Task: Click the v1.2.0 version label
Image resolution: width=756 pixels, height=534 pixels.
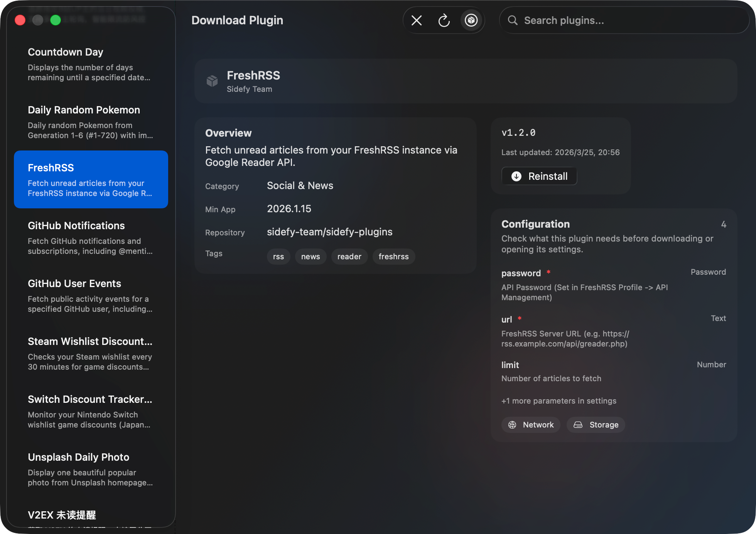Action: coord(518,133)
